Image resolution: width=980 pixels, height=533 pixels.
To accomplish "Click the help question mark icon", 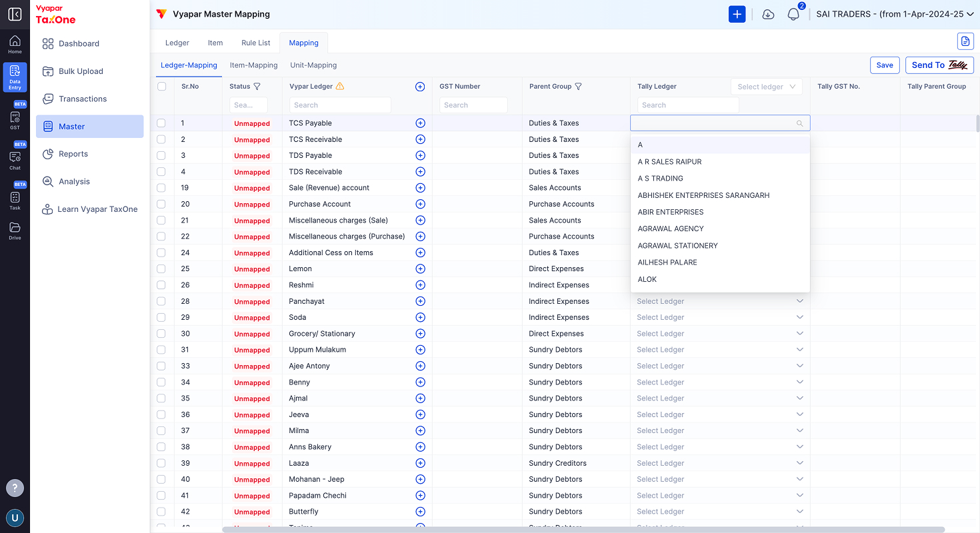I will [x=15, y=488].
